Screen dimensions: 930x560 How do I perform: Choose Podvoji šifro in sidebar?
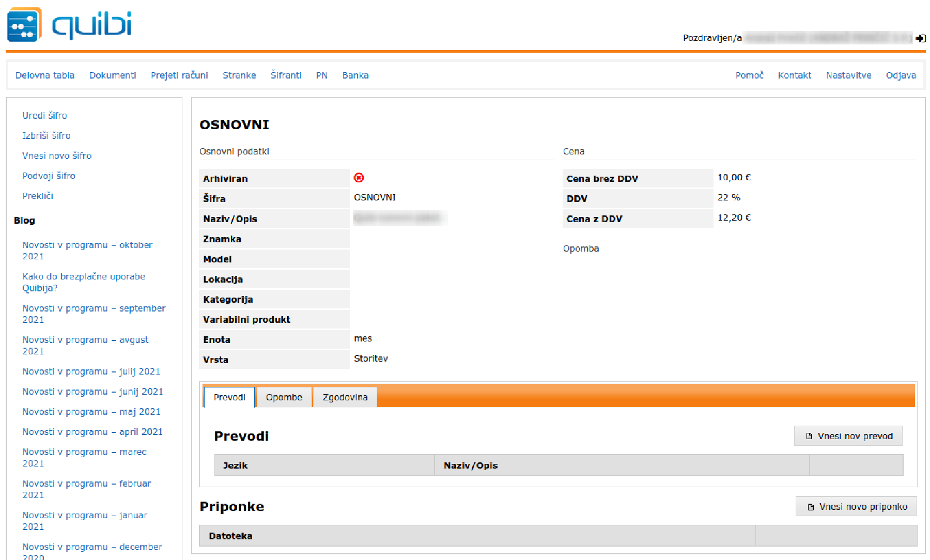(x=49, y=176)
